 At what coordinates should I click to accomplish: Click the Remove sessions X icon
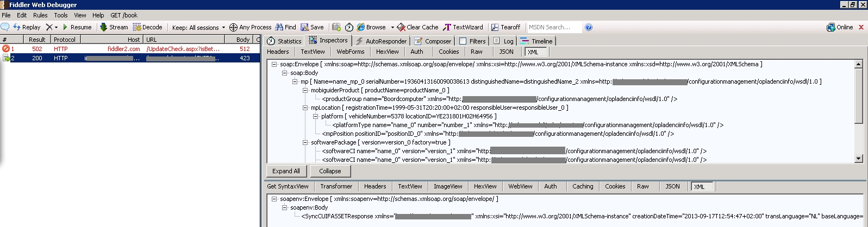coord(49,27)
